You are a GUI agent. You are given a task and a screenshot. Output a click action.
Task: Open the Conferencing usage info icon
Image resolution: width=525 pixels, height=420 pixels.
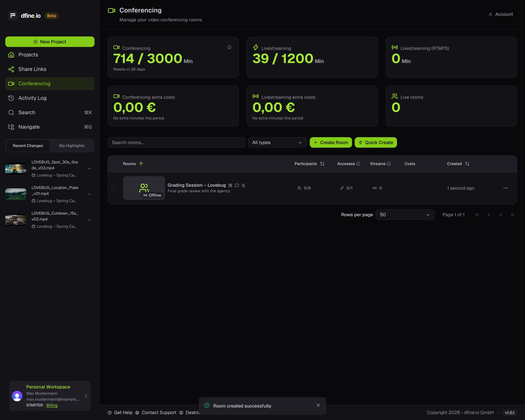229,47
